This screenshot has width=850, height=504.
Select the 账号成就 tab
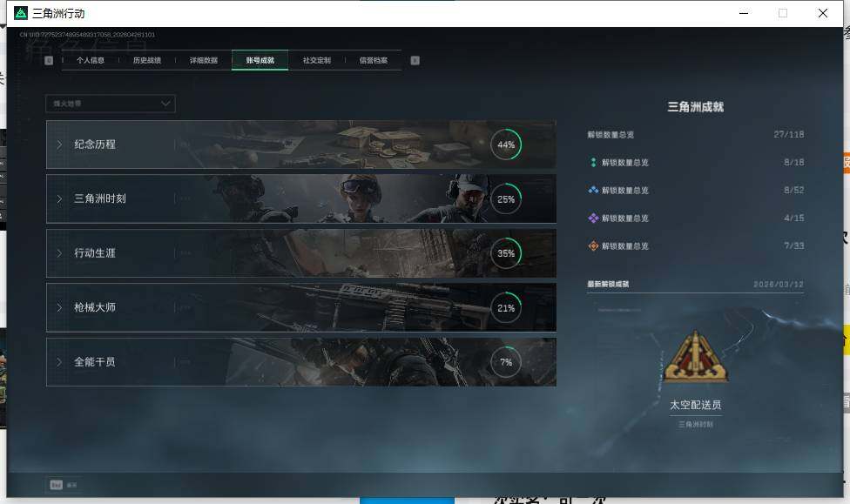260,60
